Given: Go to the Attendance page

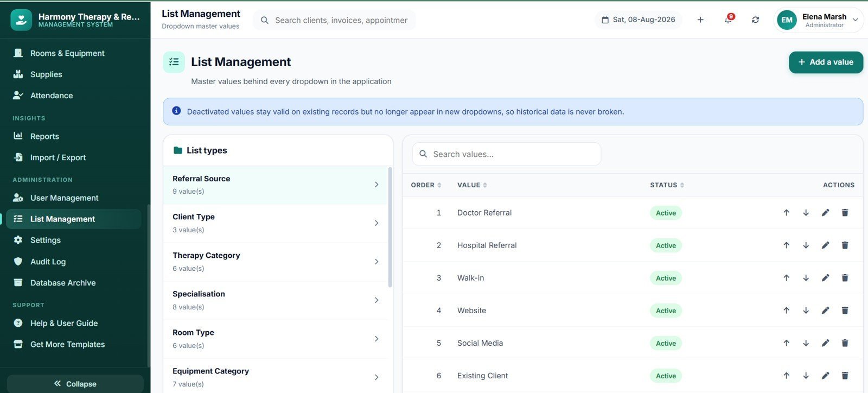Looking at the screenshot, I should (x=74, y=96).
